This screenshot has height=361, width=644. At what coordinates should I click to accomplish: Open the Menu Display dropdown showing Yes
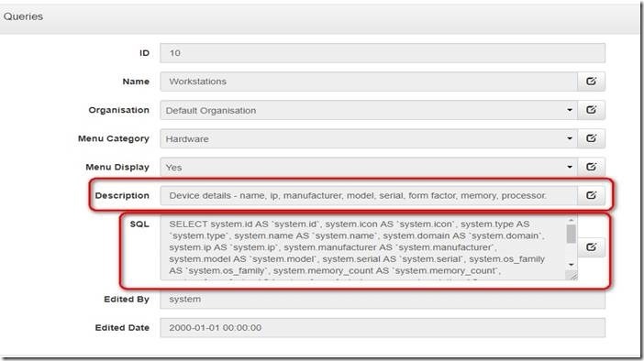coord(369,167)
